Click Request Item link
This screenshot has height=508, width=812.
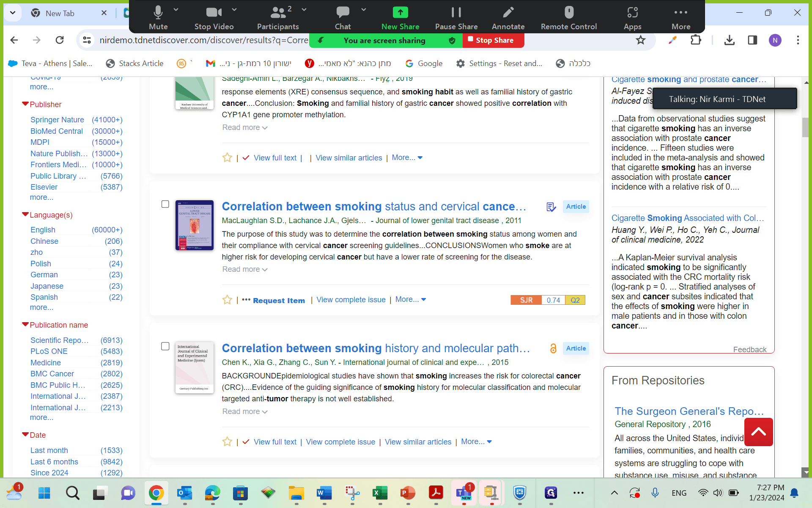coord(279,300)
